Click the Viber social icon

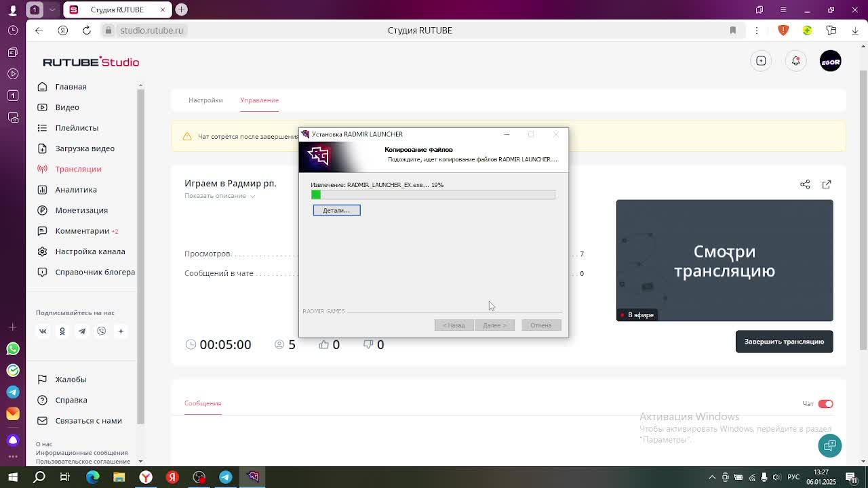pyautogui.click(x=102, y=331)
